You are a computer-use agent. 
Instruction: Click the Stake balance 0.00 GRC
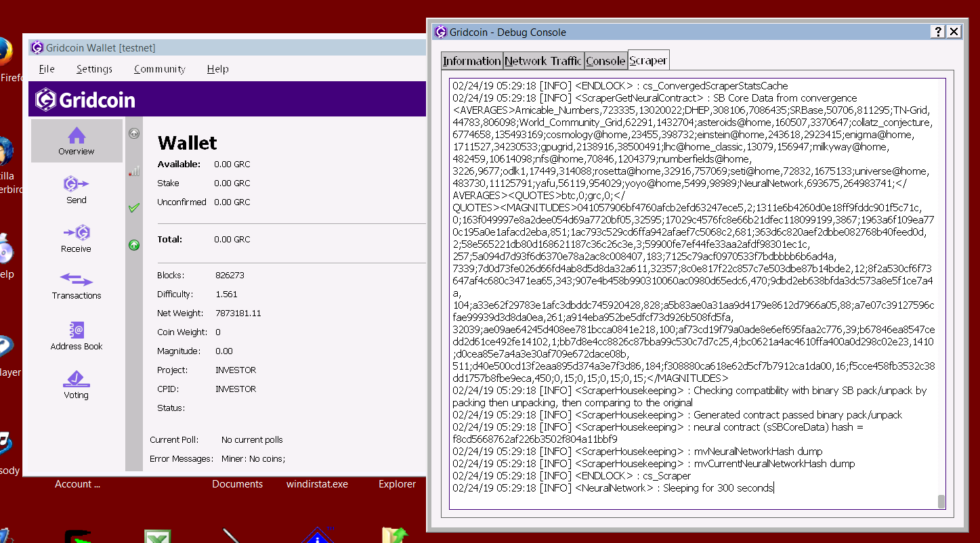[x=232, y=183]
